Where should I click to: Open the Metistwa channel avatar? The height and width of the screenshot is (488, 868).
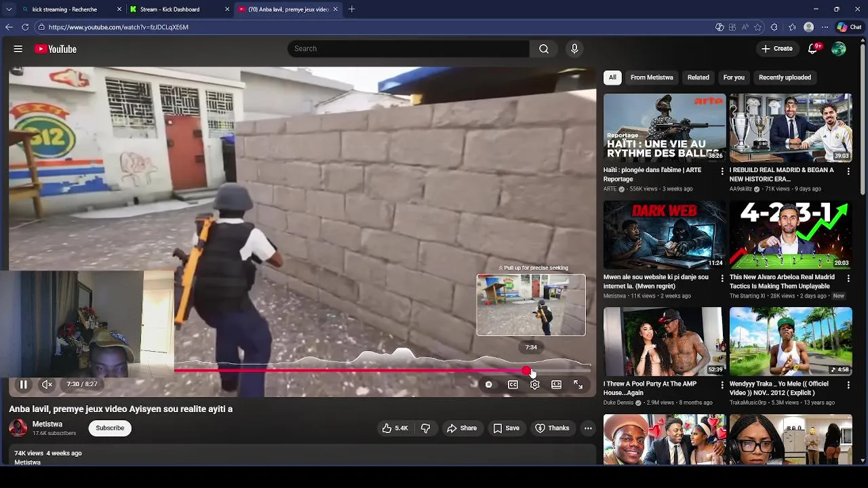[x=18, y=428]
